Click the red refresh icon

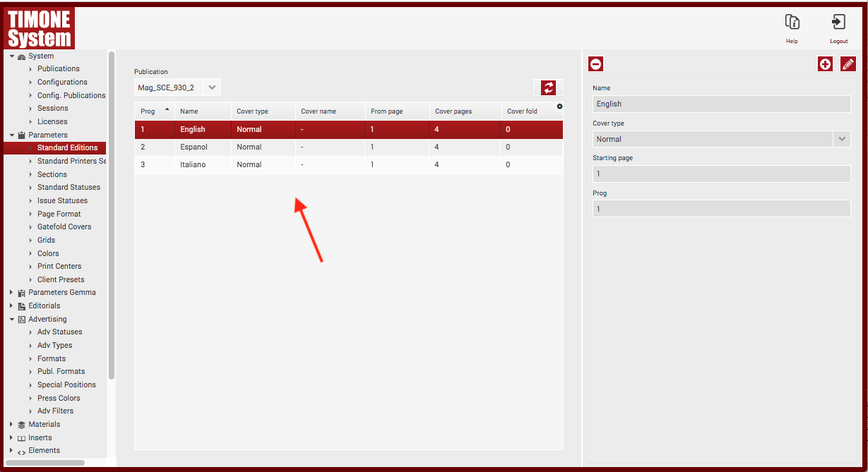click(x=548, y=87)
